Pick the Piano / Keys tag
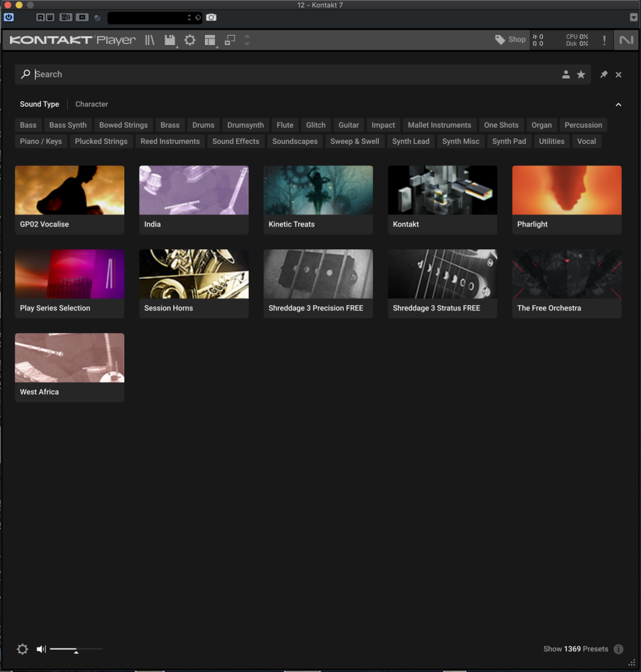641x672 pixels. click(41, 141)
